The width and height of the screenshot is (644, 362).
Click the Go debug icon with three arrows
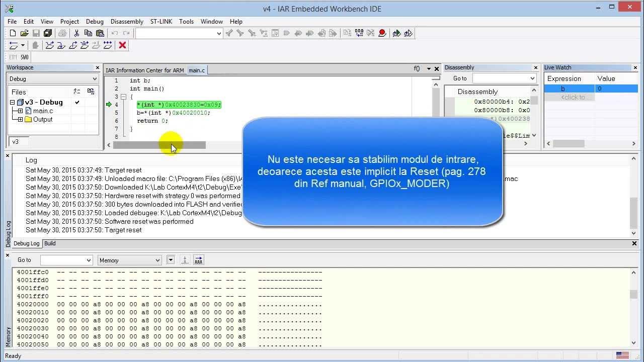coord(107,45)
